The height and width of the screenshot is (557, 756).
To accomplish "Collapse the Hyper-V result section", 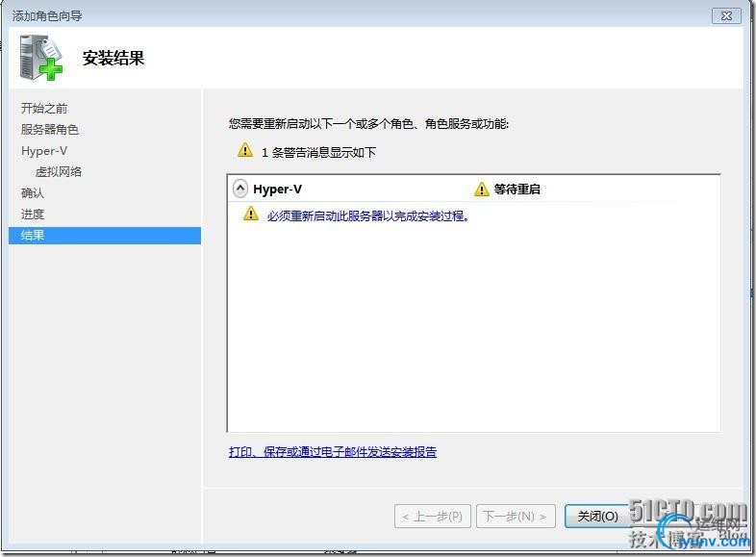I will point(240,189).
